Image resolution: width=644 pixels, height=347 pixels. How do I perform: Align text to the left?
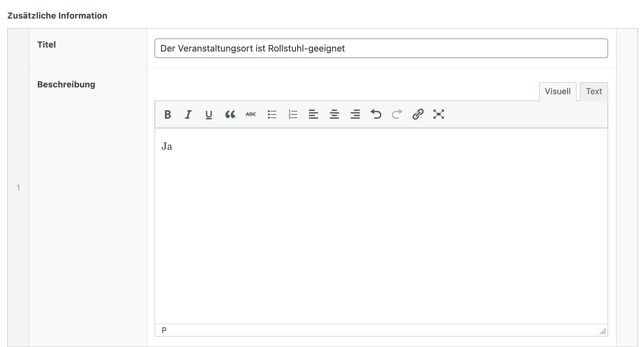click(313, 114)
